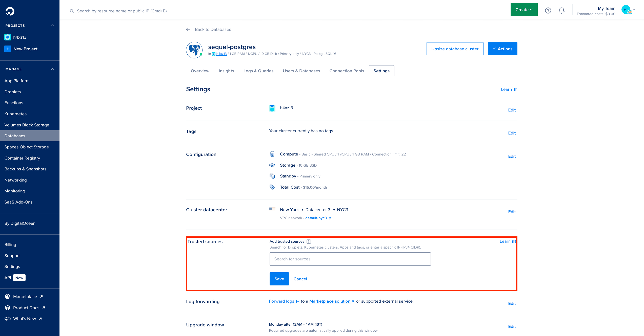Edit the Configuration setting
The width and height of the screenshot is (644, 336).
[512, 156]
